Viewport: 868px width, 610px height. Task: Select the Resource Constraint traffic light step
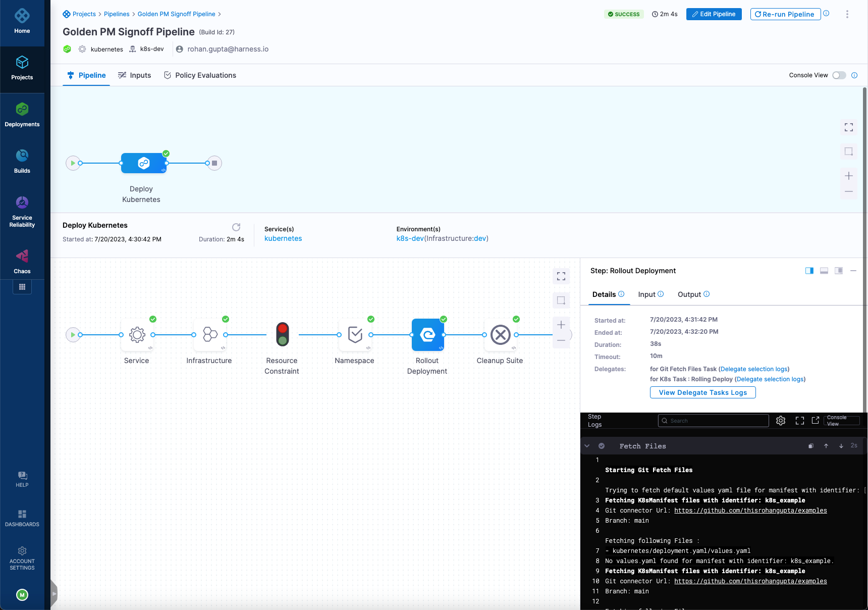click(282, 335)
